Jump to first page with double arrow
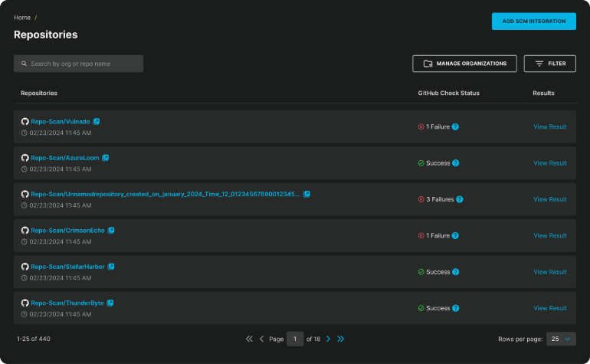The height and width of the screenshot is (364, 590). click(x=249, y=339)
